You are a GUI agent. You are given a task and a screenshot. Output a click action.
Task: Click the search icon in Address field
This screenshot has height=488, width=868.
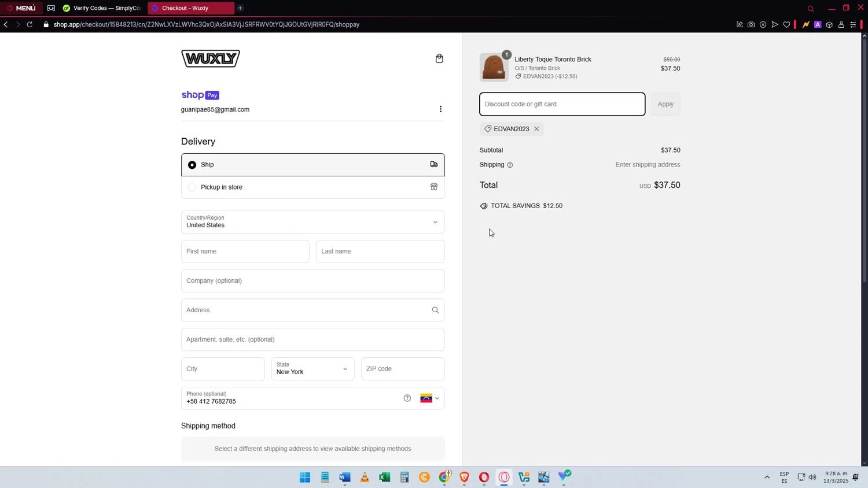tap(435, 310)
